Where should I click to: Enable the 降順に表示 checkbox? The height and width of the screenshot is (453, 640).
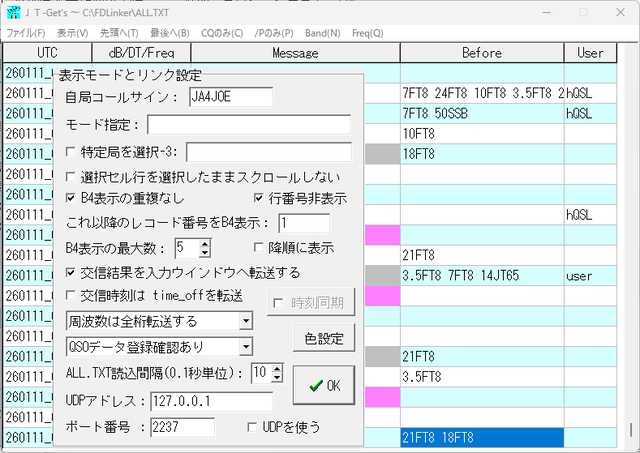tap(258, 248)
